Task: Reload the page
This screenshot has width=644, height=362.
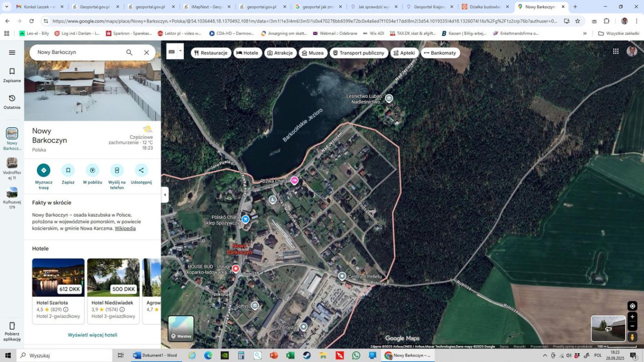Action: coord(31,21)
